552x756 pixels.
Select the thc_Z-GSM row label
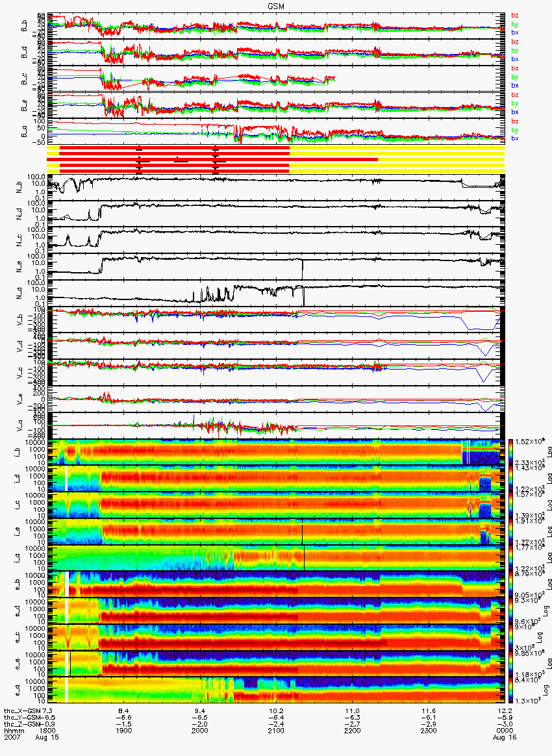coord(21,724)
